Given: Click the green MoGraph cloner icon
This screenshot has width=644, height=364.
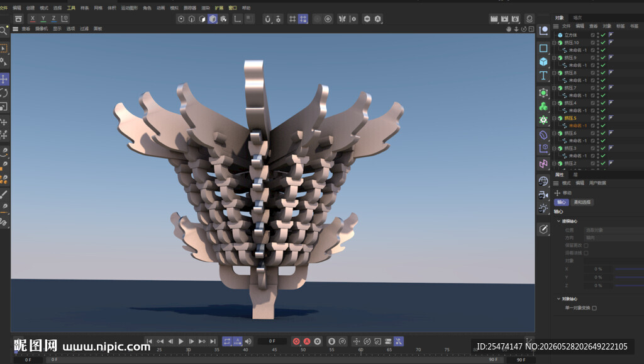Looking at the screenshot, I should 543,106.
